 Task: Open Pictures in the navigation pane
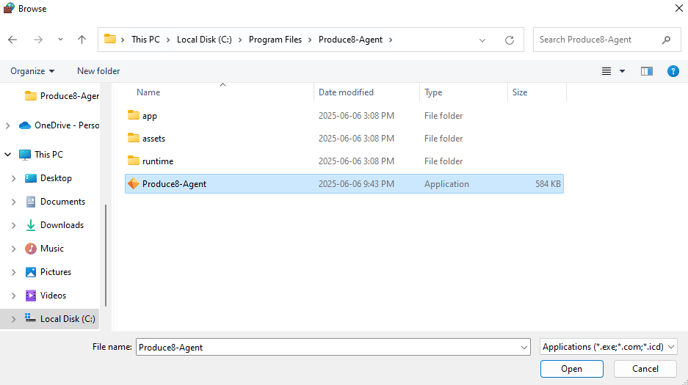tap(48, 272)
